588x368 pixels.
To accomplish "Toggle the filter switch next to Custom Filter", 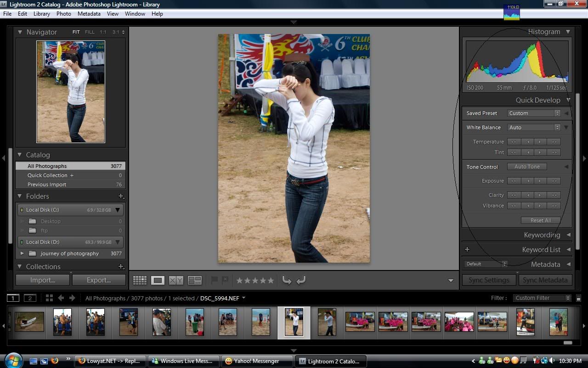I will [x=578, y=298].
